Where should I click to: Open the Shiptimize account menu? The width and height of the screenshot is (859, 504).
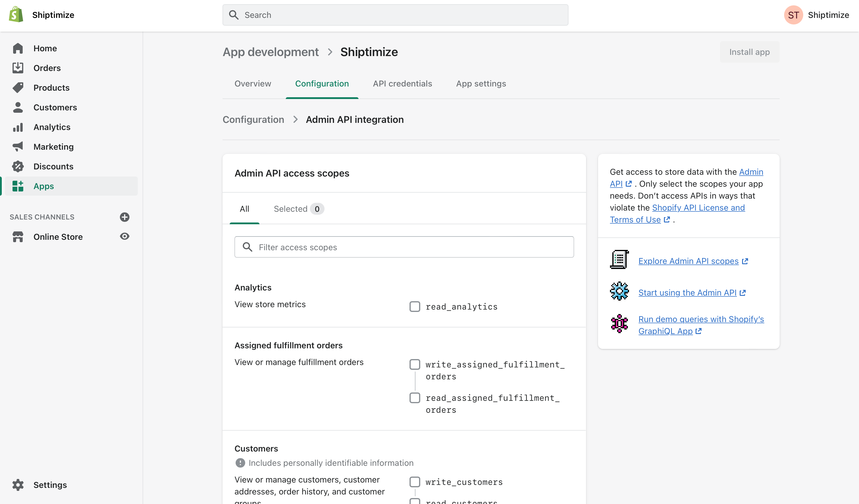(817, 15)
